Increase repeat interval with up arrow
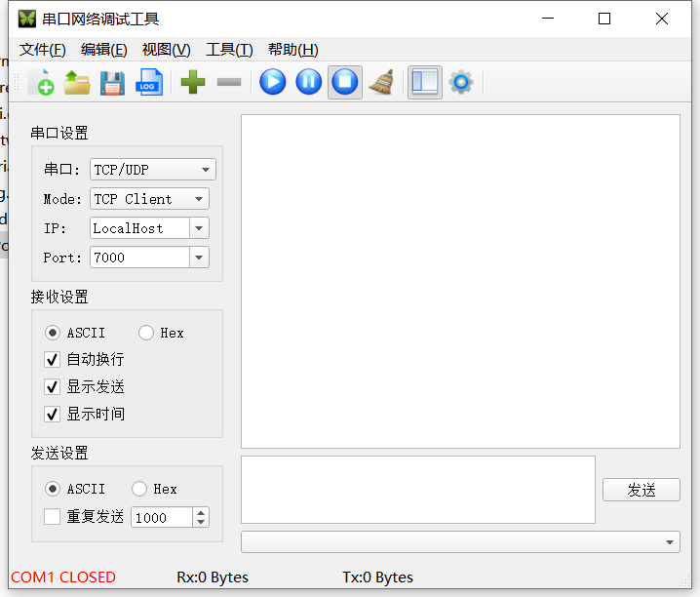The image size is (700, 597). 201,512
